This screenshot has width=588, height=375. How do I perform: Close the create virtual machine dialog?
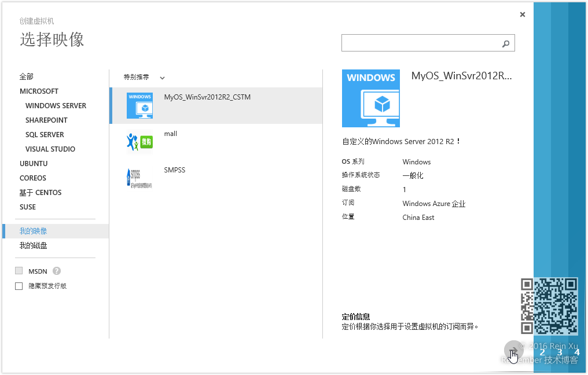523,14
